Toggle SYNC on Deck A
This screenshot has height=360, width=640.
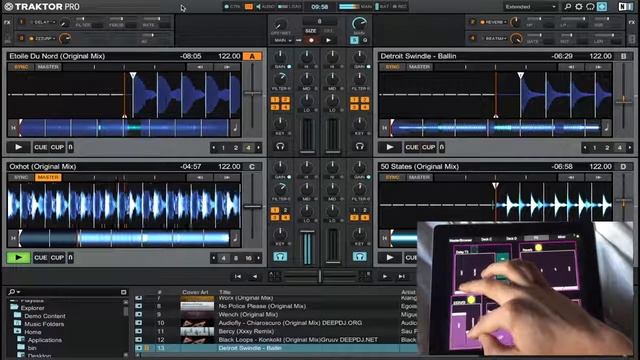tap(21, 67)
